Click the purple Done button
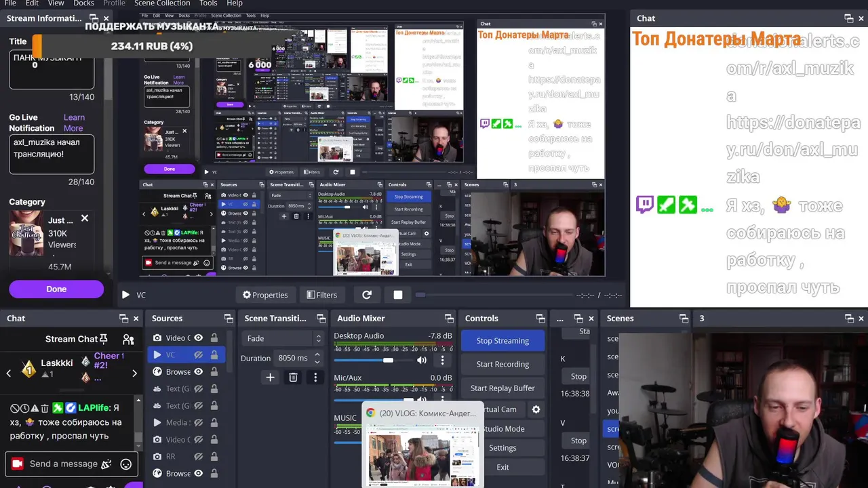This screenshot has width=868, height=488. tap(56, 289)
